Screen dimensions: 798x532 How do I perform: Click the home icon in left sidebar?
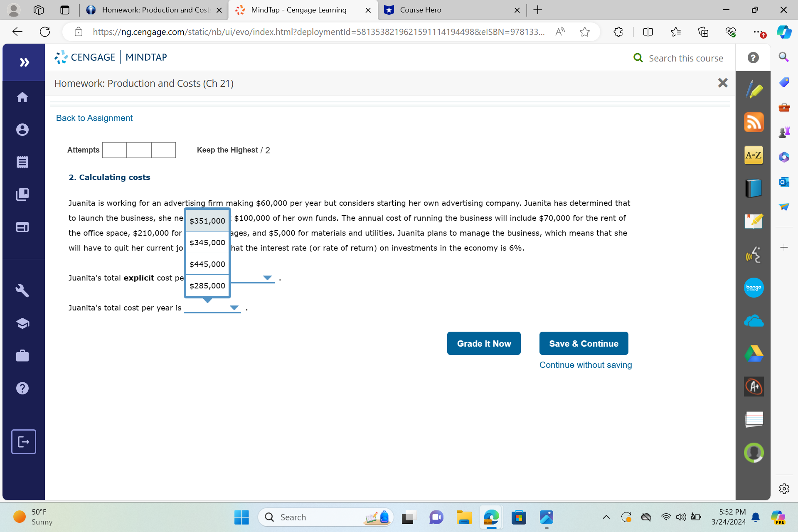(x=22, y=97)
